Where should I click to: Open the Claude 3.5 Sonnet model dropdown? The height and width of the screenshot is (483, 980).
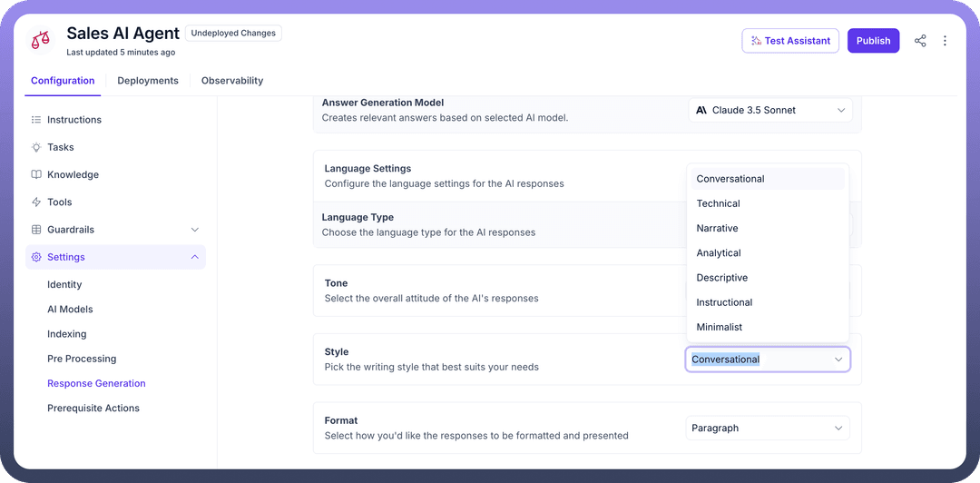(769, 110)
